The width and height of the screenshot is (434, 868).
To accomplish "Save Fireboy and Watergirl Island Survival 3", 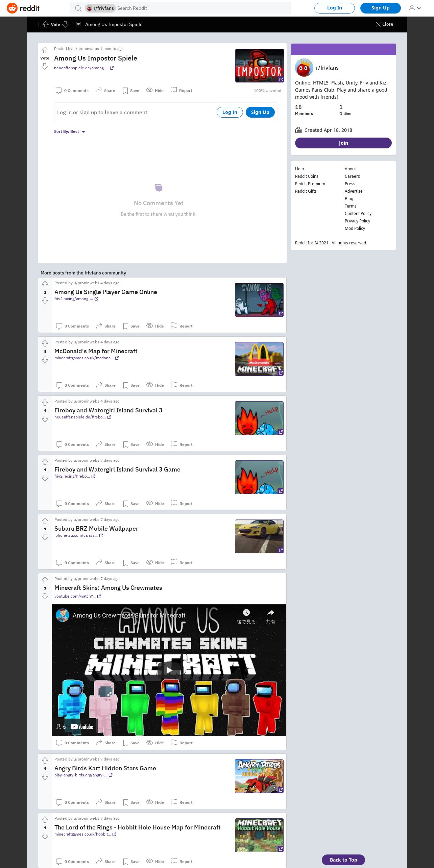I will click(x=131, y=444).
